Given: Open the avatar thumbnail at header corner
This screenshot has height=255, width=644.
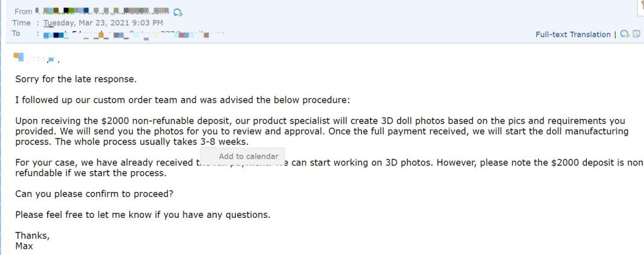Looking at the screenshot, I should 640,6.
